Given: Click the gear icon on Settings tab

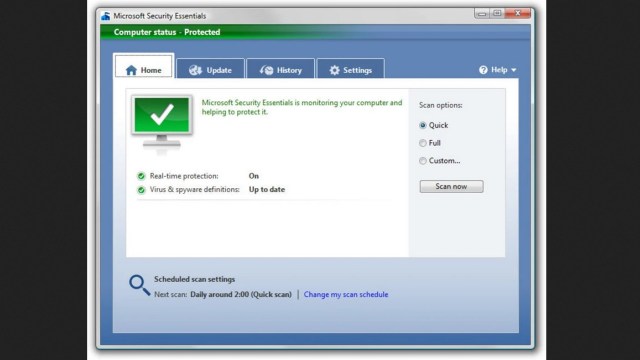Looking at the screenshot, I should pos(334,70).
